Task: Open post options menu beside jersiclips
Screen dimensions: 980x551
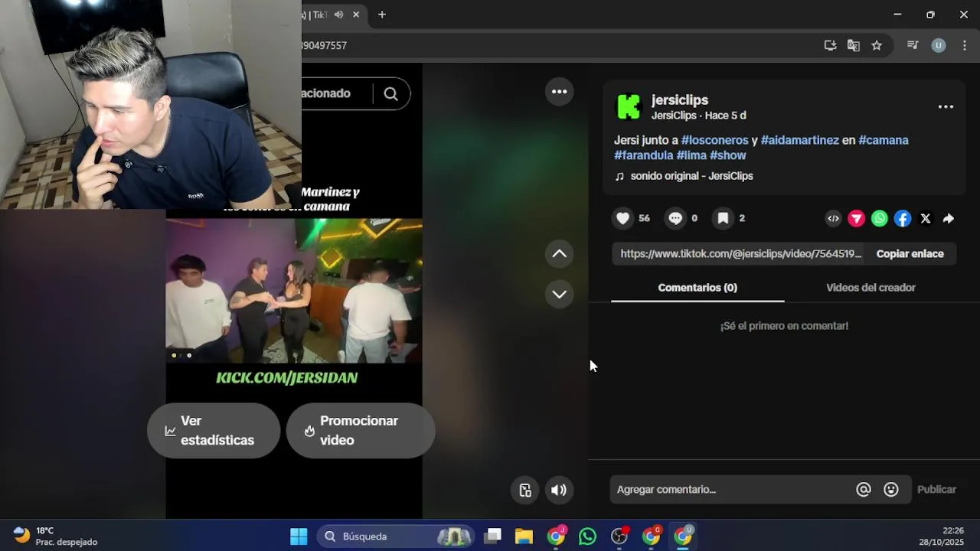Action: click(946, 107)
